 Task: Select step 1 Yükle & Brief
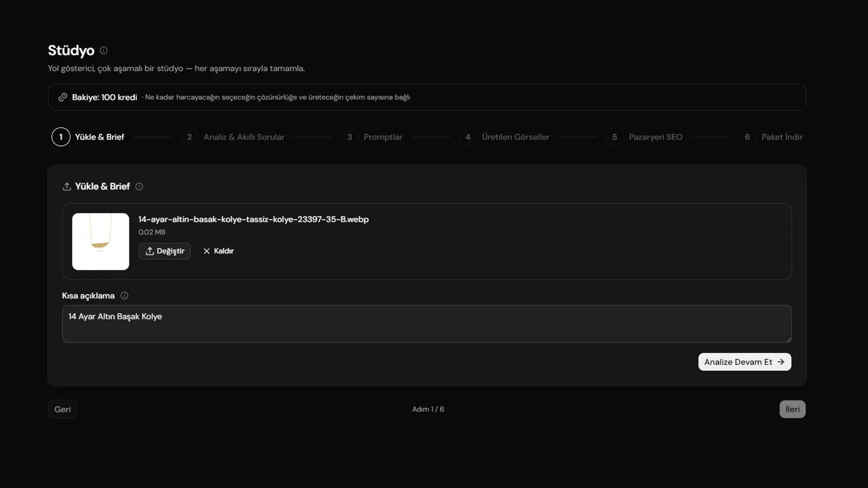click(x=88, y=137)
